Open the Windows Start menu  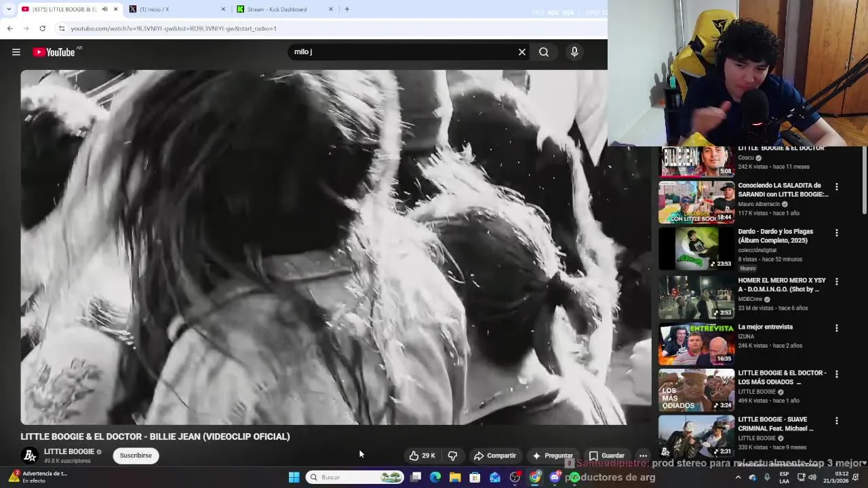(294, 477)
